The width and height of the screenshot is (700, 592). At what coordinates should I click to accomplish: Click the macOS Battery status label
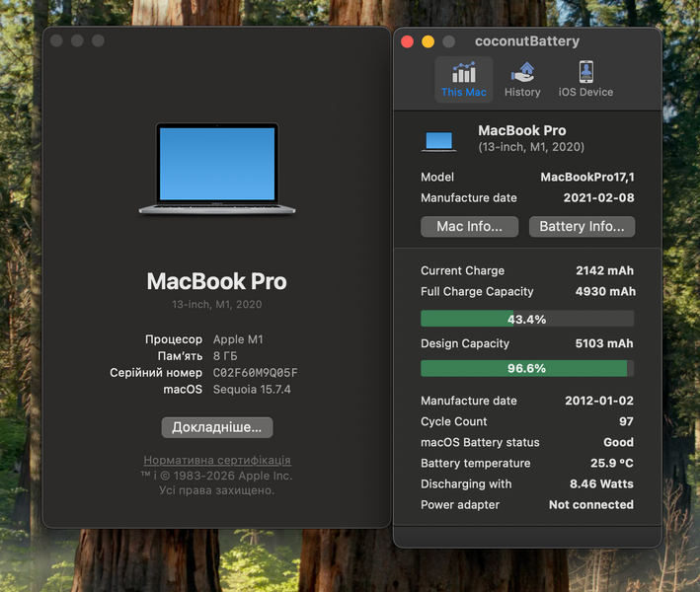pyautogui.click(x=480, y=443)
